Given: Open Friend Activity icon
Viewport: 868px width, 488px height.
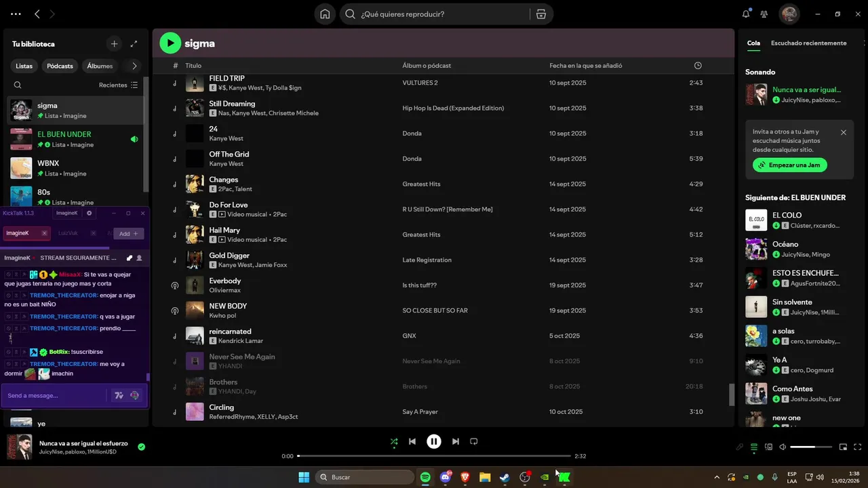Looking at the screenshot, I should 764,14.
